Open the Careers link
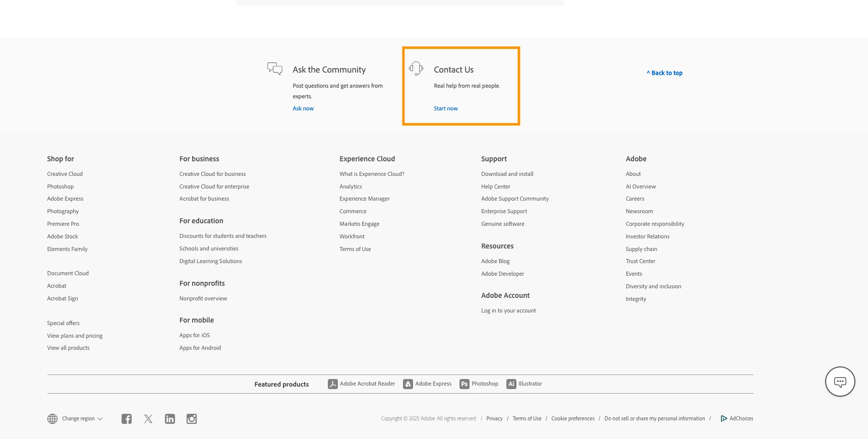 pyautogui.click(x=635, y=199)
